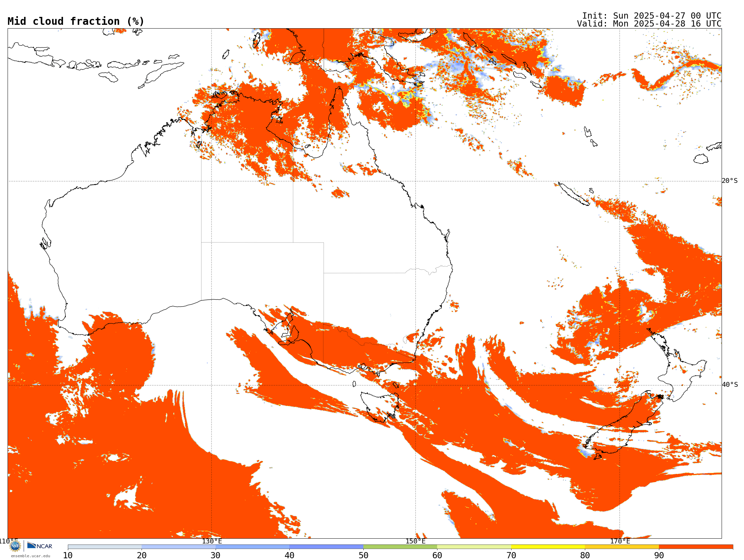This screenshot has height=560, width=744.
Task: Click the 150°E longitude label
Action: click(x=415, y=541)
